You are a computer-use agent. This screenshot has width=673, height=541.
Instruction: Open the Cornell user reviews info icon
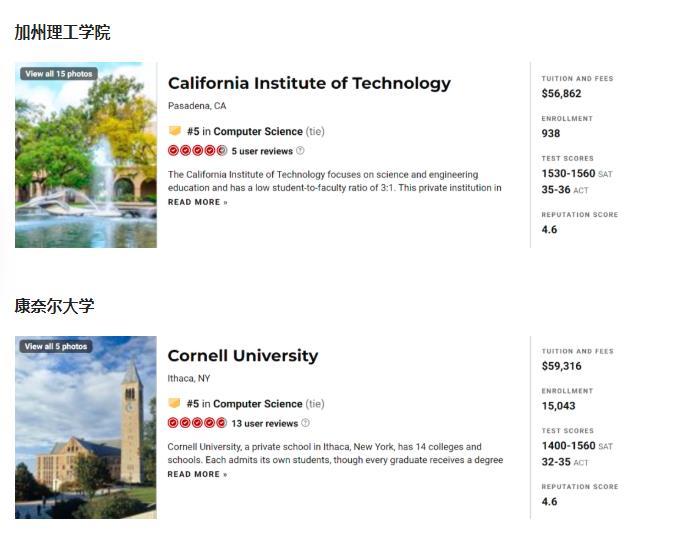305,423
